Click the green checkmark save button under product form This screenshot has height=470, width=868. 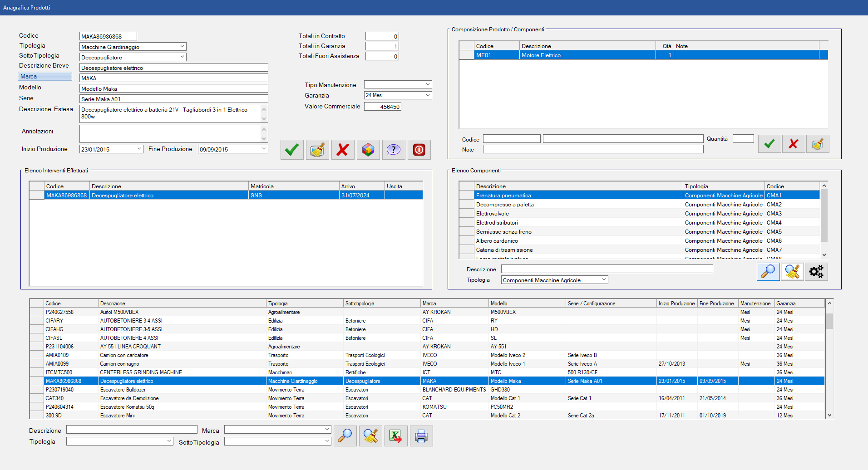coord(291,150)
